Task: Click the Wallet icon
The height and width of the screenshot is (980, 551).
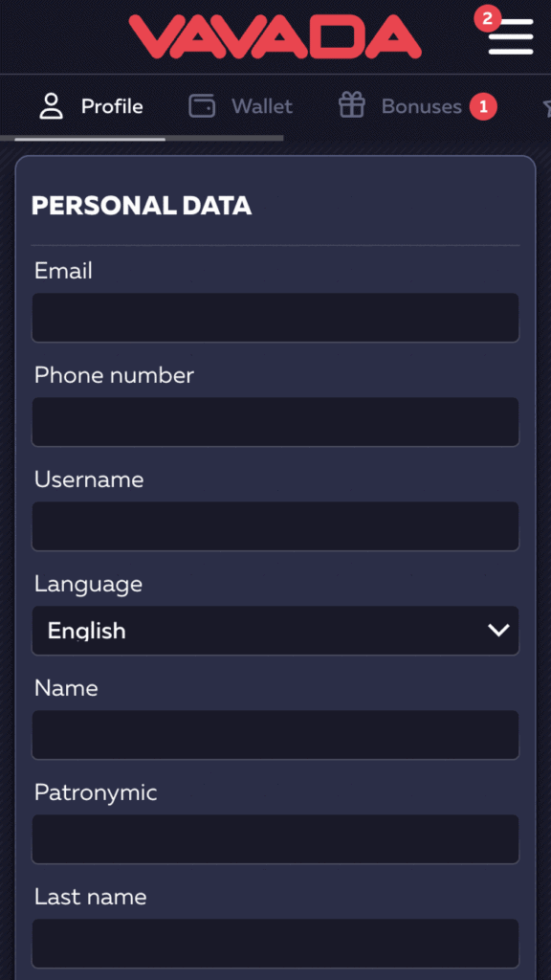Action: tap(202, 106)
